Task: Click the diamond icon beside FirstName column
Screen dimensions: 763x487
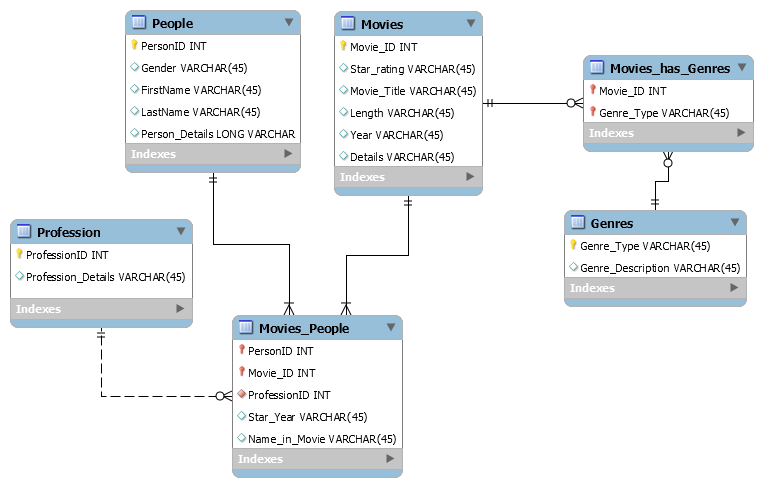Action: pyautogui.click(x=135, y=89)
